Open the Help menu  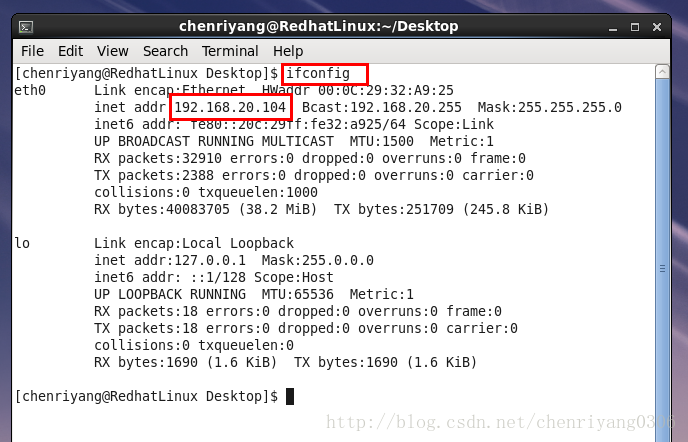[288, 51]
